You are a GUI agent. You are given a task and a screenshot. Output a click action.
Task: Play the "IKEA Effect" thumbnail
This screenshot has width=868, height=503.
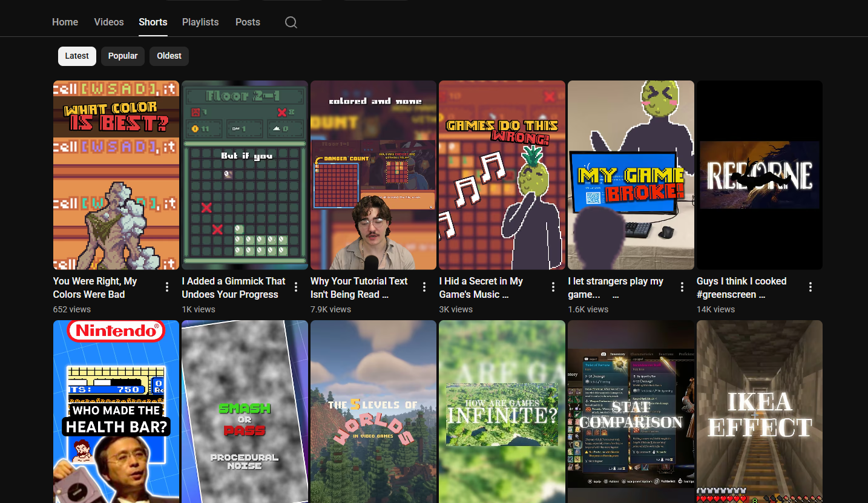tap(760, 412)
